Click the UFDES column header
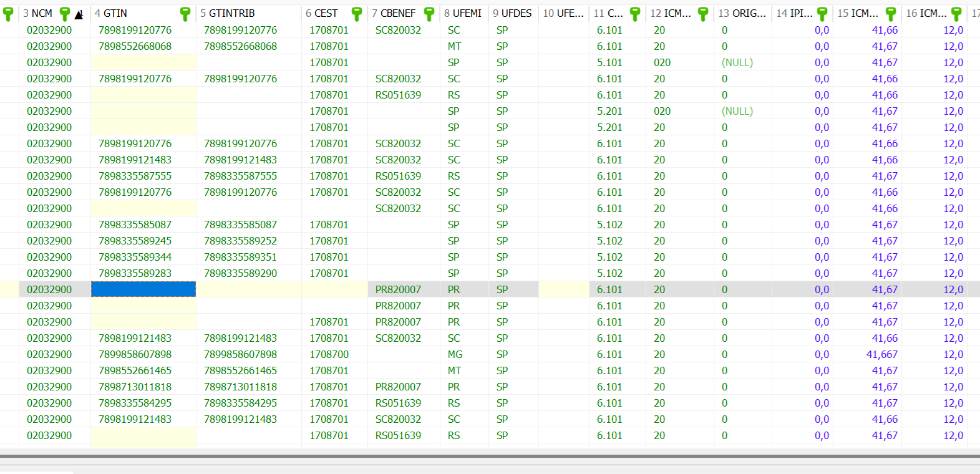Image resolution: width=980 pixels, height=474 pixels. (512, 13)
